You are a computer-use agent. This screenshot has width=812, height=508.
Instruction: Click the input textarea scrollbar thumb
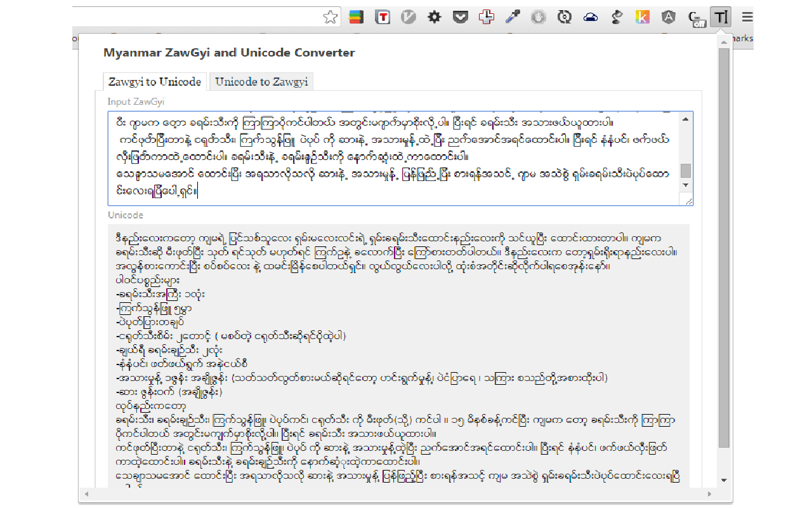click(686, 170)
